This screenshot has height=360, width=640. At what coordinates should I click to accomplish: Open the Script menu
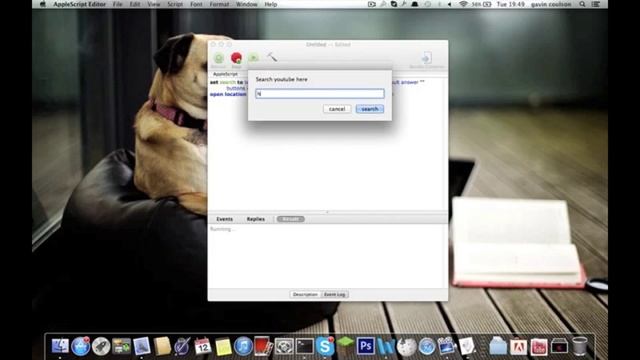[175, 4]
